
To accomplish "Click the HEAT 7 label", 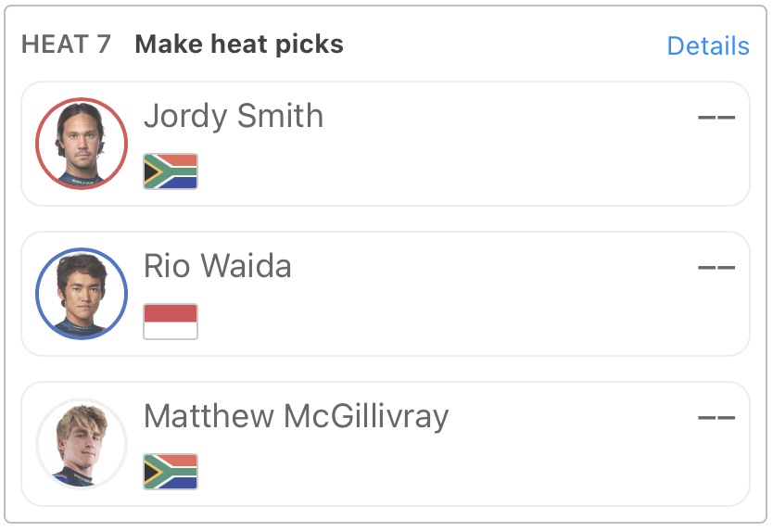I will (66, 44).
